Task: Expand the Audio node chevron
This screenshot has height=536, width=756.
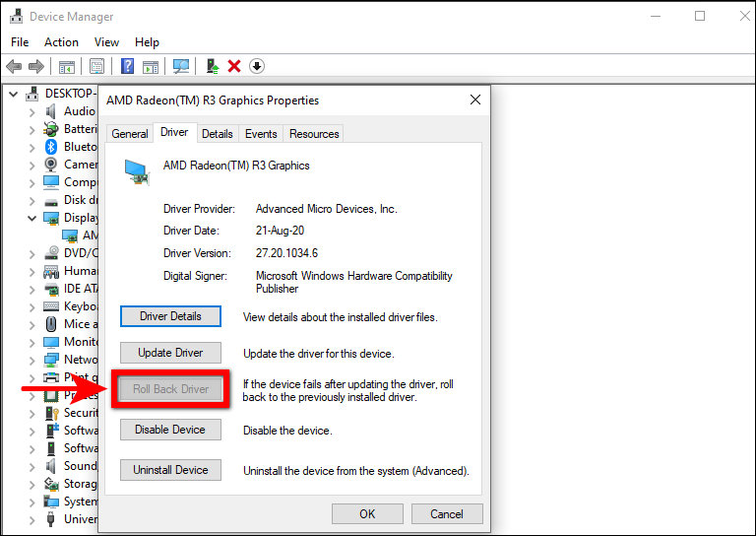Action: point(31,112)
